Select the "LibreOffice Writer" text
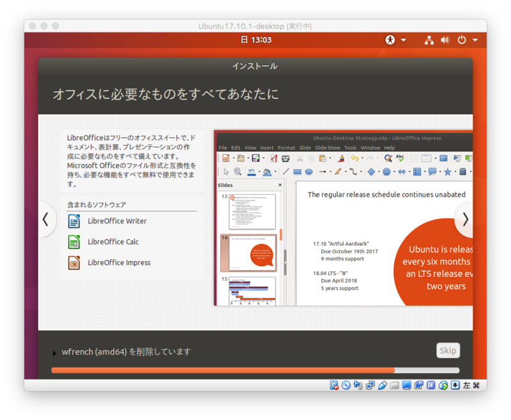The height and width of the screenshot is (420, 511). coord(117,221)
